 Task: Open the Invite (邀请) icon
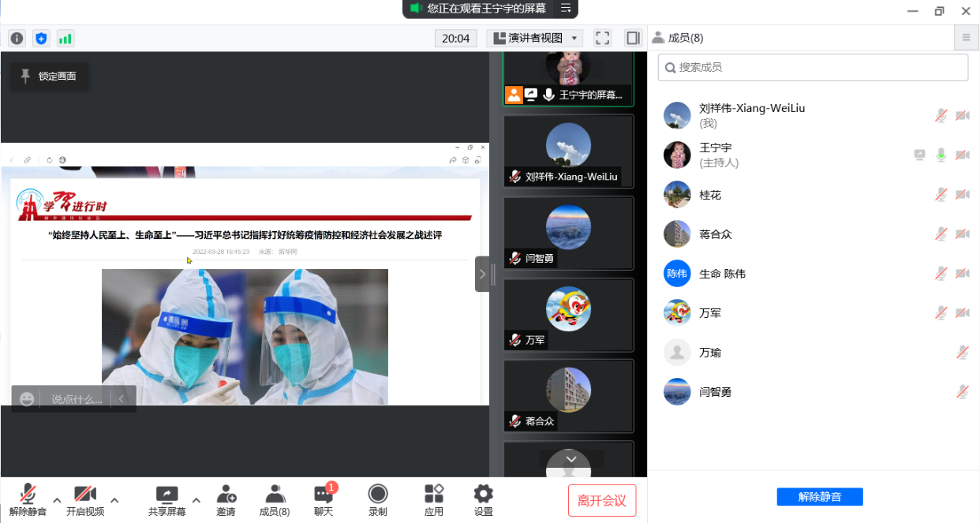[x=226, y=500]
